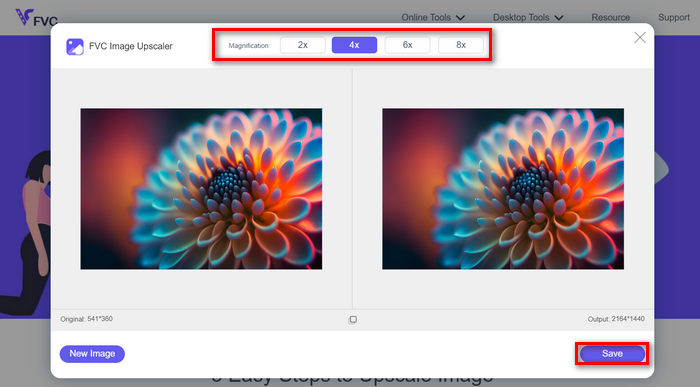The height and width of the screenshot is (387, 700).
Task: Click the small square compare icon
Action: pos(353,320)
